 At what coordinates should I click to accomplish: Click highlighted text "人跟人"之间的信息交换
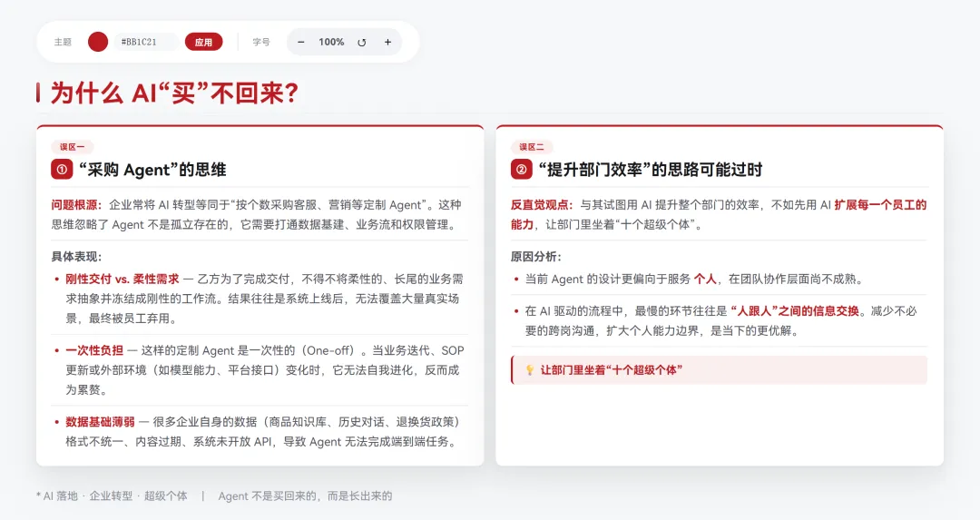point(794,311)
